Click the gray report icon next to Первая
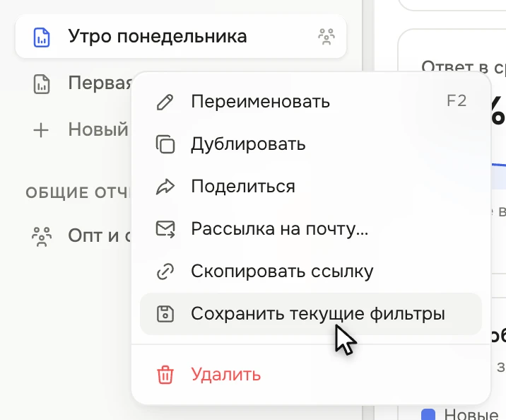The image size is (506, 420). (x=42, y=84)
